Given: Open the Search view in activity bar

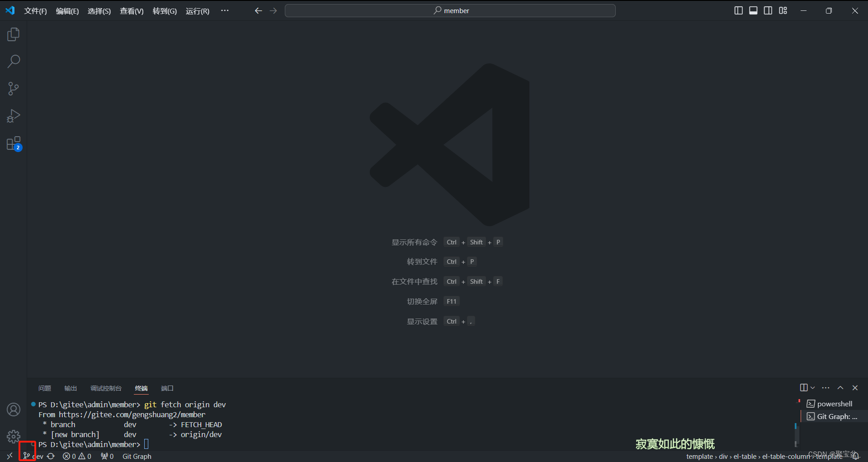Looking at the screenshot, I should coord(14,62).
